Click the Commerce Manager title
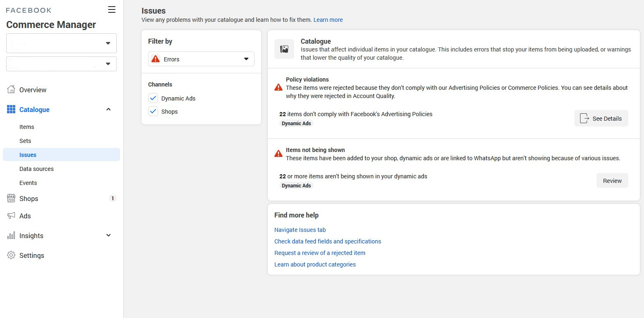Screen dimensions: 644x318 (x=51, y=25)
